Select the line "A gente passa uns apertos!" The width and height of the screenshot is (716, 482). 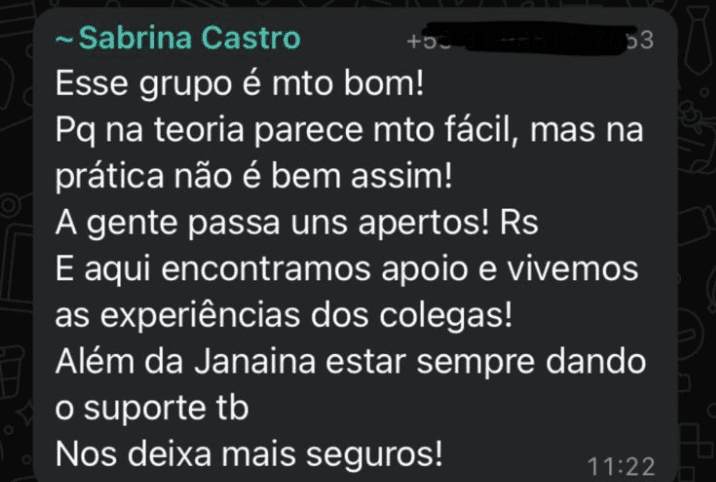point(272,224)
